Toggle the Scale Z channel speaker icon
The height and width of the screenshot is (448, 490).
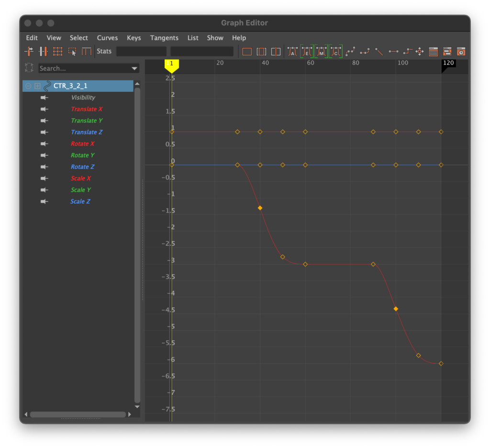45,202
